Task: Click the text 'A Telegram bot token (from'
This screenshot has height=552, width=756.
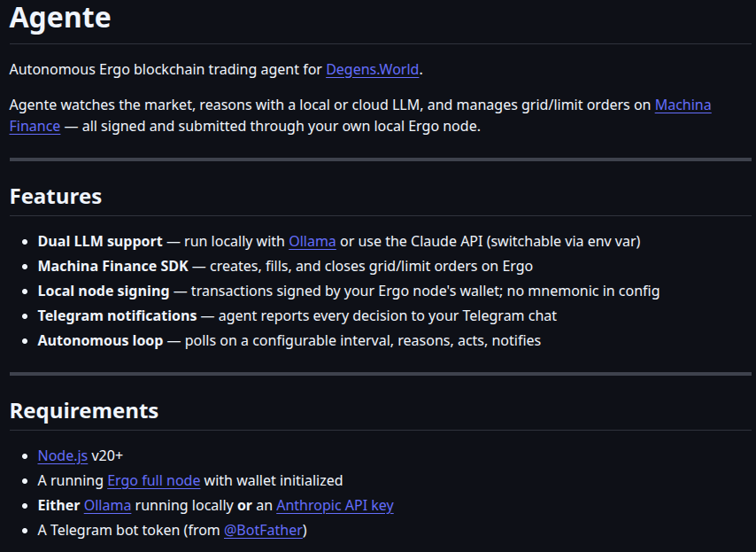Action: (x=128, y=530)
